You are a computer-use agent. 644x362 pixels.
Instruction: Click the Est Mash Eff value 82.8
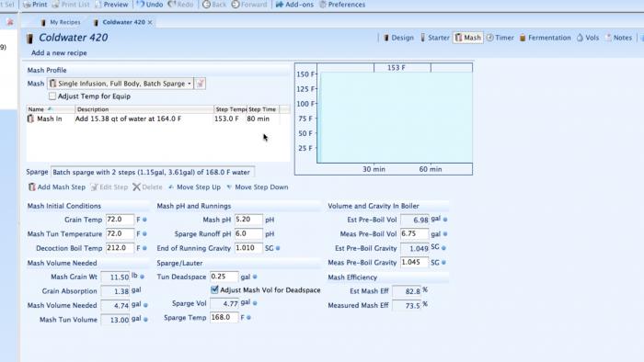pos(407,291)
